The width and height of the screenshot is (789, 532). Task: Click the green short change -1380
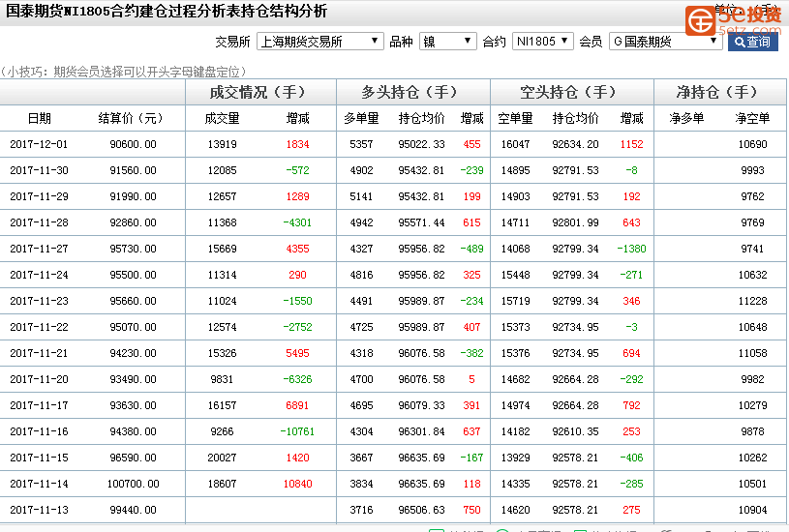click(631, 249)
